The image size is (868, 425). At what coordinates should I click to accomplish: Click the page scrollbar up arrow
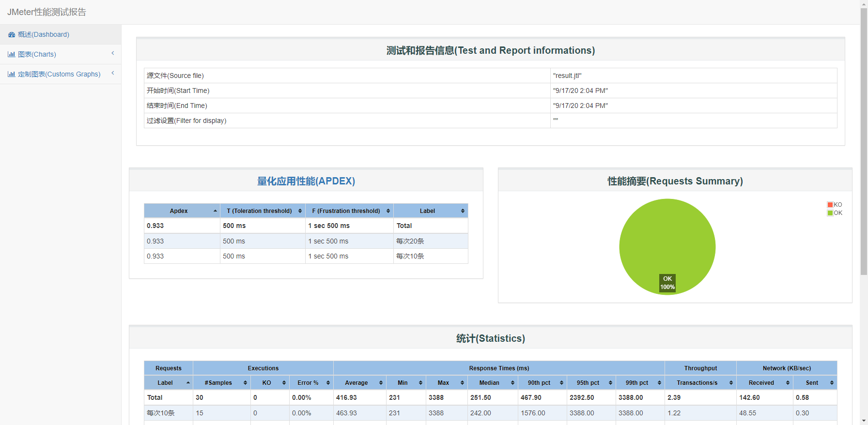click(x=864, y=4)
